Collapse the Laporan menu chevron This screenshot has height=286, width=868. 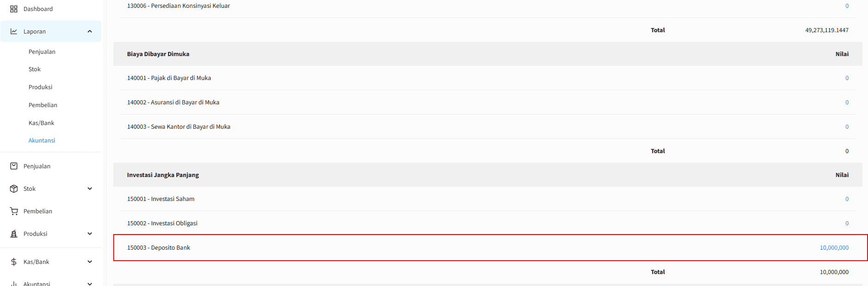[x=90, y=31]
